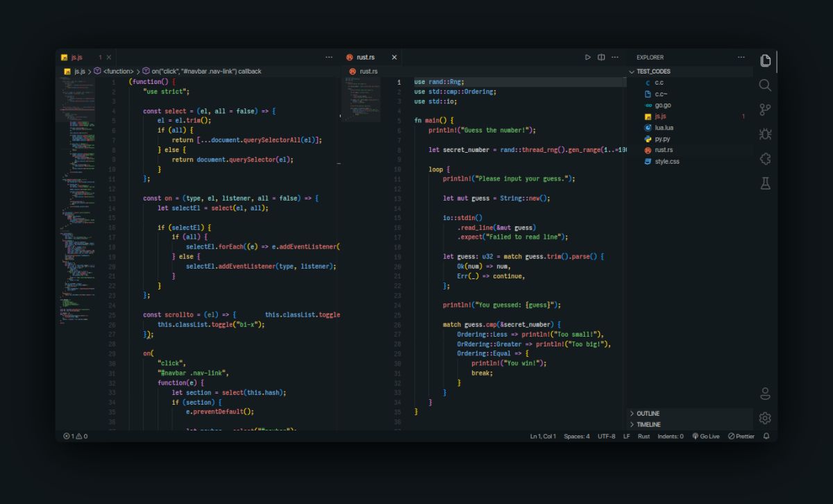The width and height of the screenshot is (833, 504).
Task: Click Prettier in the status bar
Action: click(741, 437)
